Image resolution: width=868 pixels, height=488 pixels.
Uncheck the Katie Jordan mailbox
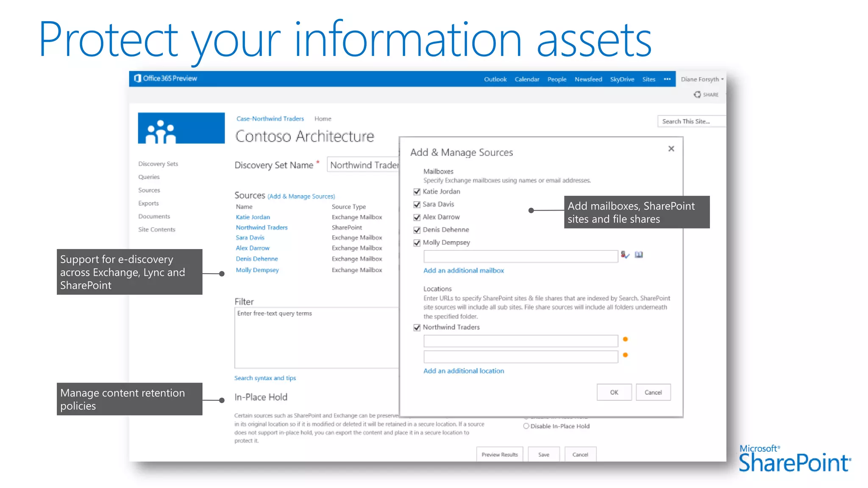point(417,192)
